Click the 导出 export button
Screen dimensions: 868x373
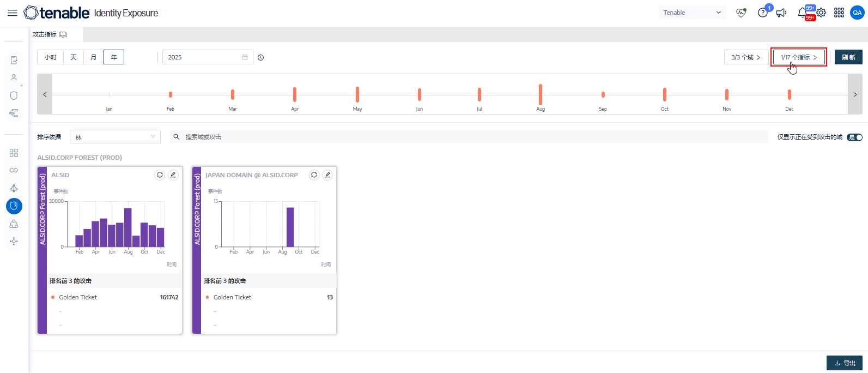(x=844, y=363)
